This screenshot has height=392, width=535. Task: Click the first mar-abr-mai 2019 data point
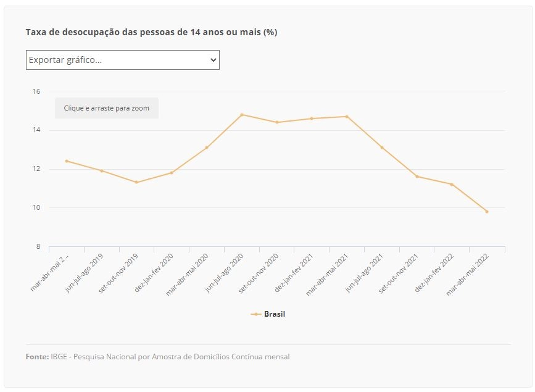[x=67, y=161]
